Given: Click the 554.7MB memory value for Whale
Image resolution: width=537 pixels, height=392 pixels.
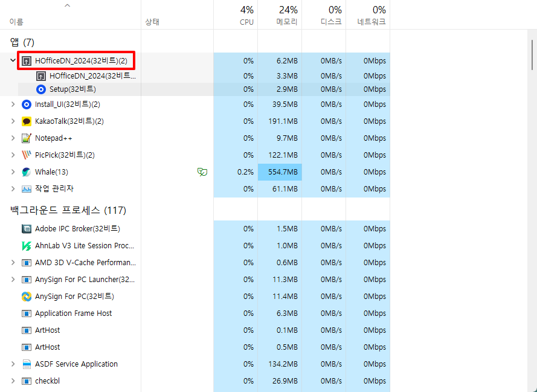Looking at the screenshot, I should pyautogui.click(x=283, y=172).
